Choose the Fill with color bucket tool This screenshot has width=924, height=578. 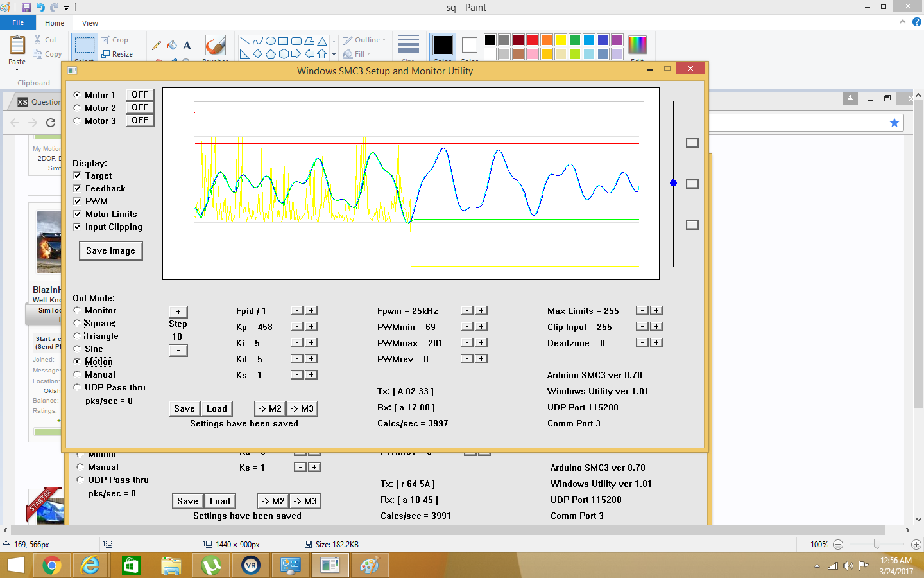[171, 45]
